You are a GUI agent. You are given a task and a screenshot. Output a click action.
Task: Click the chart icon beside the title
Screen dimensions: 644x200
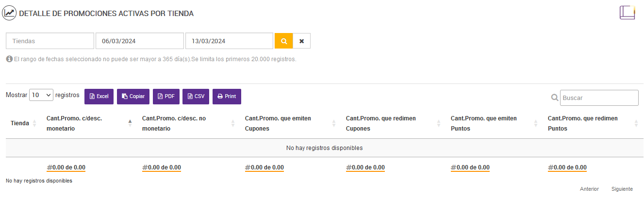10,13
